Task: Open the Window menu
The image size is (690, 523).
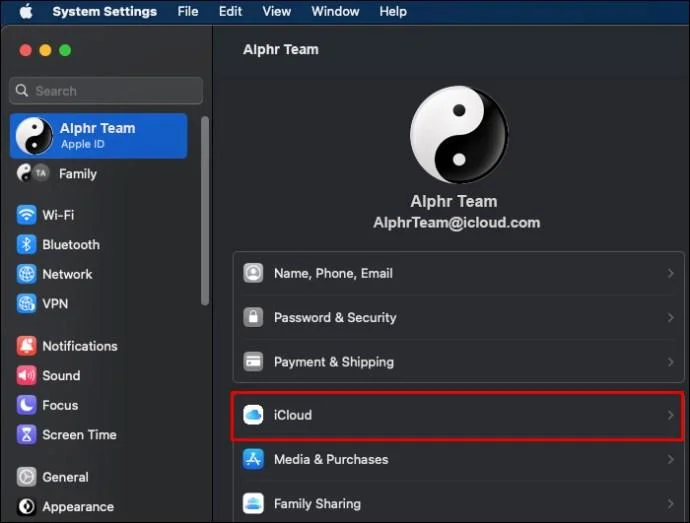Action: coord(335,11)
